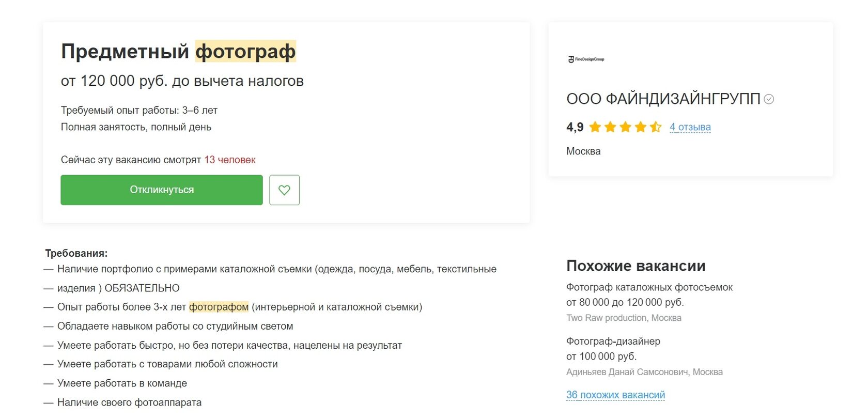Open the Фотограф-дизайнер vacancy
868x419 pixels.
point(613,342)
